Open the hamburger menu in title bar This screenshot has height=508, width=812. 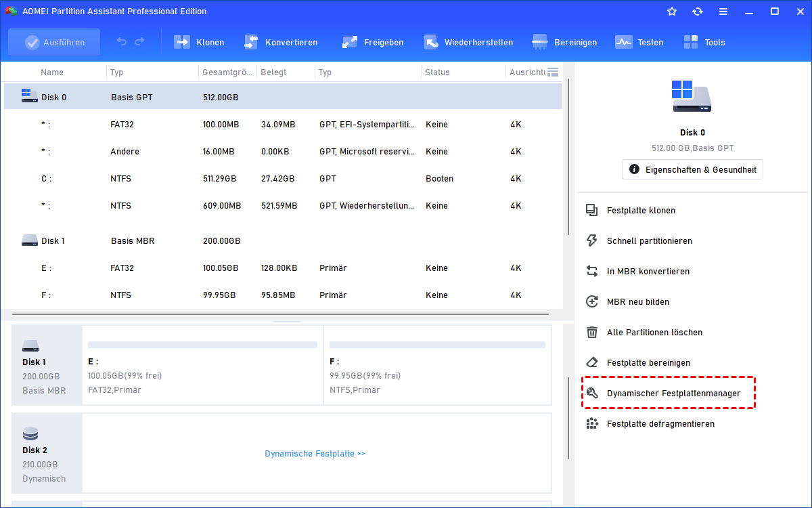pyautogui.click(x=723, y=12)
